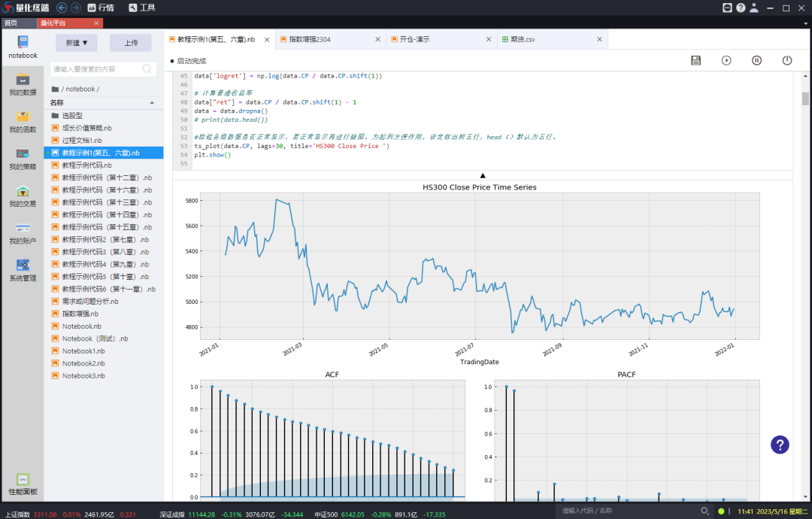Viewport: 812px width, 519px height.
Task: Click the power shutdown kernel icon
Action: tap(787, 60)
